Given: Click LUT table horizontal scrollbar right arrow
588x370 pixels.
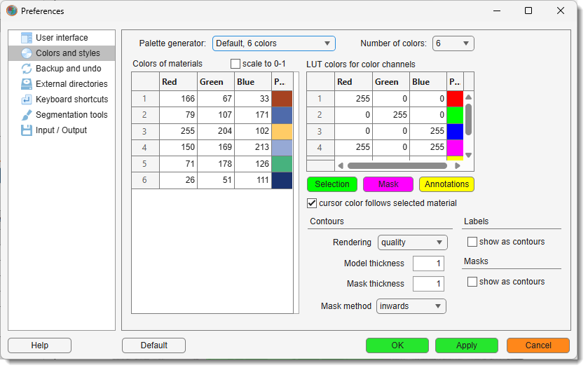Looking at the screenshot, I should [x=458, y=165].
